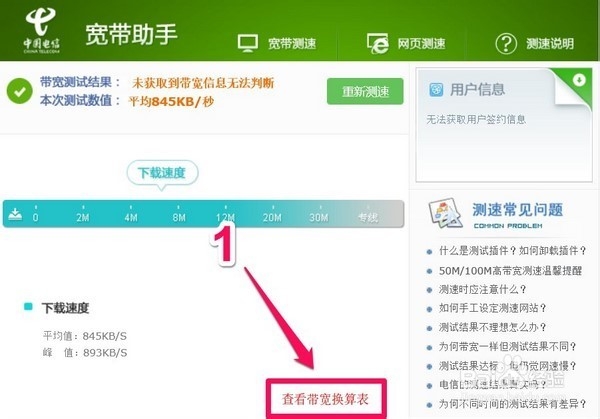Click the green checkmark result icon
The image size is (600, 419).
(20, 91)
